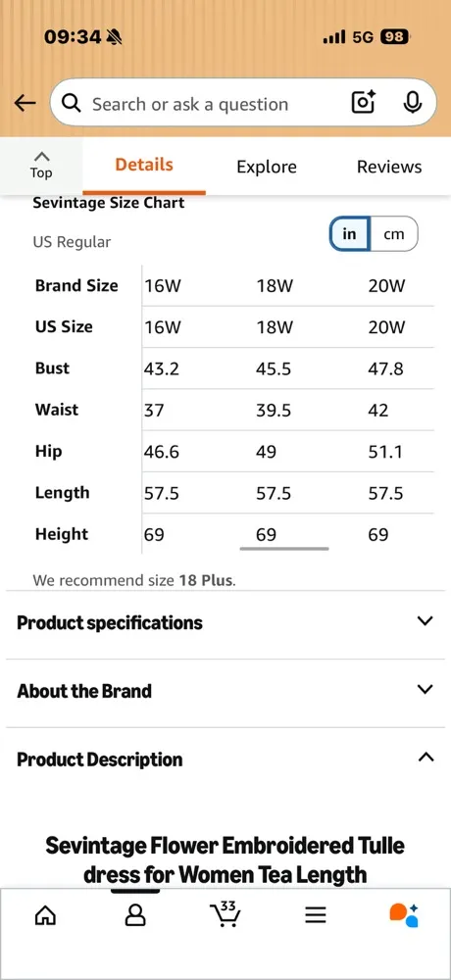Launch the Rufus AI assistant icon
Image resolution: width=451 pixels, height=980 pixels.
coord(404,915)
